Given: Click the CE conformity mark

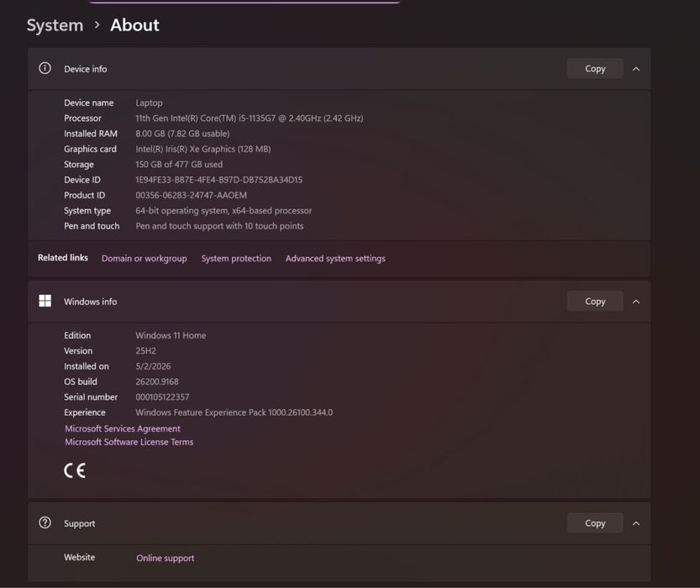Looking at the screenshot, I should [75, 470].
